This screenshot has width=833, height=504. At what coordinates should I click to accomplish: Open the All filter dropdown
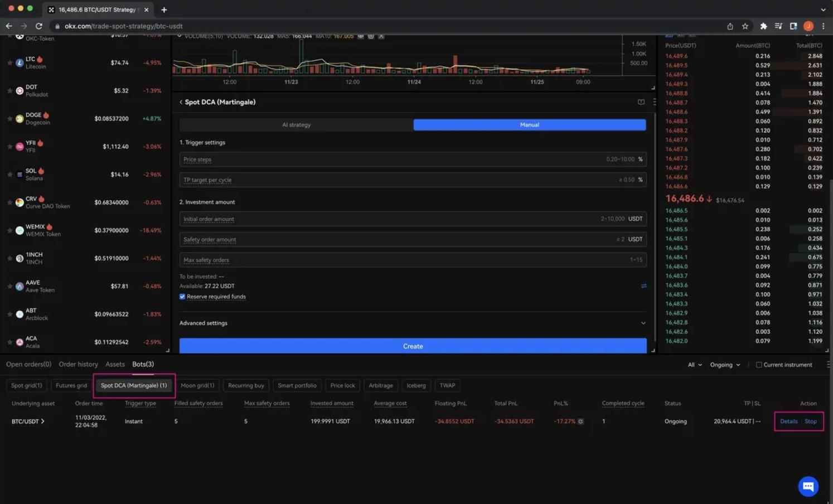click(694, 365)
